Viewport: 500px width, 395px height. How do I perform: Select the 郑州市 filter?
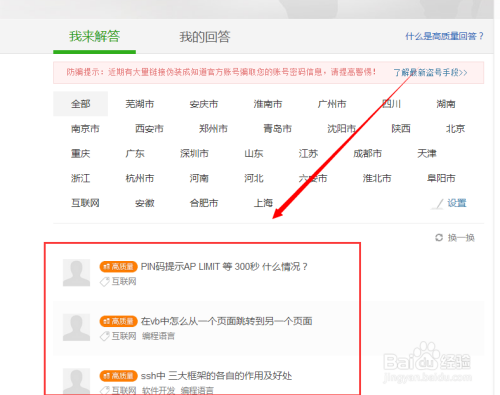pos(213,129)
